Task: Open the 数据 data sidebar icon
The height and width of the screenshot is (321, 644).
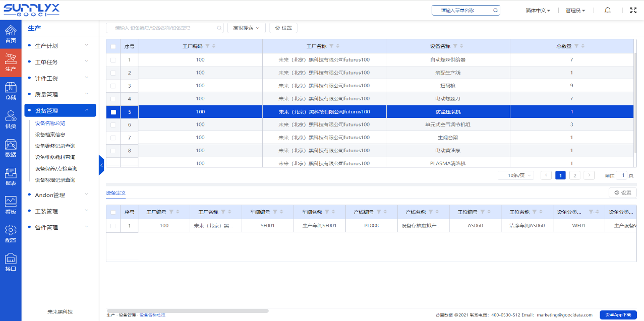Action: [11, 148]
